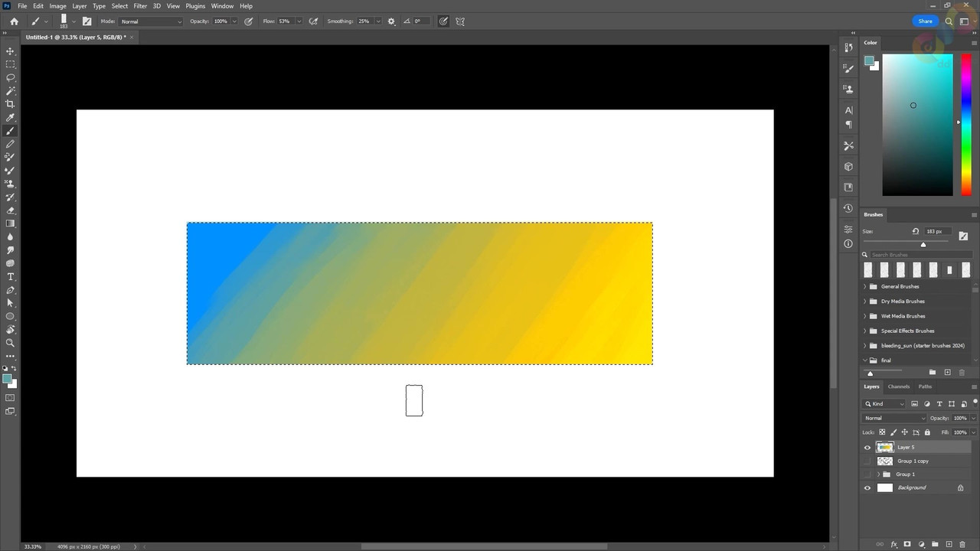980x551 pixels.
Task: Select the Eyedropper tool
Action: coord(11,118)
